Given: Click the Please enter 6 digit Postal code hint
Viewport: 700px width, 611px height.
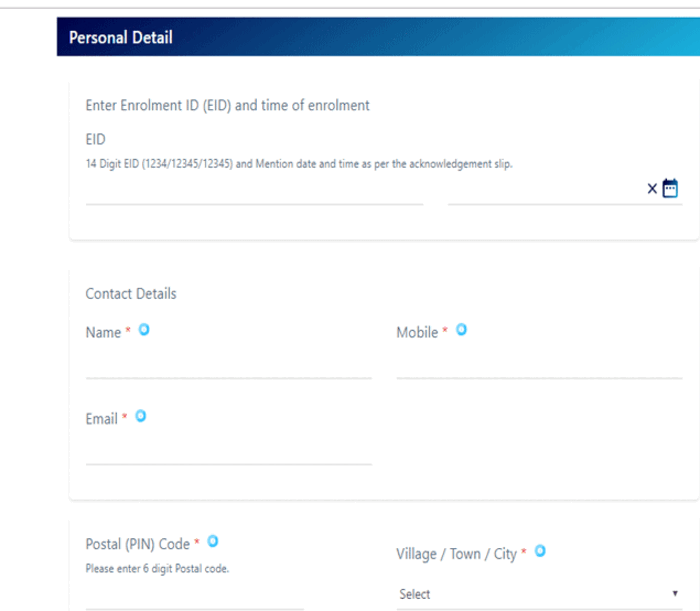Looking at the screenshot, I should click(157, 569).
